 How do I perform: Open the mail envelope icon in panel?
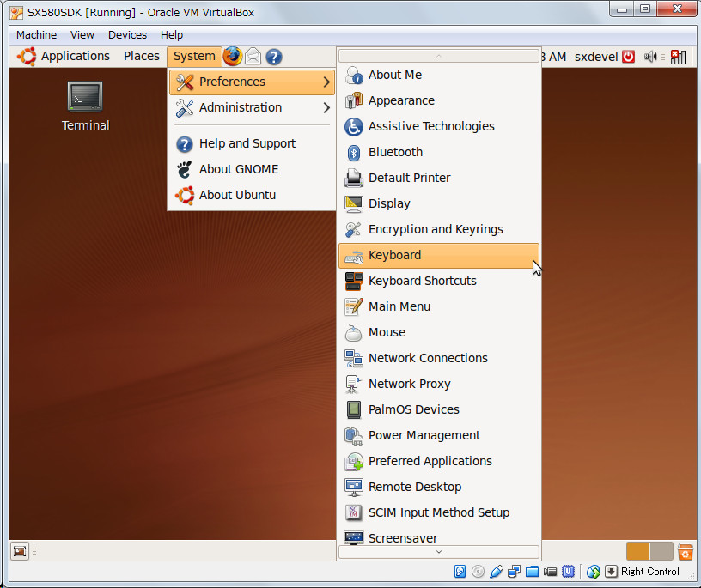click(253, 57)
